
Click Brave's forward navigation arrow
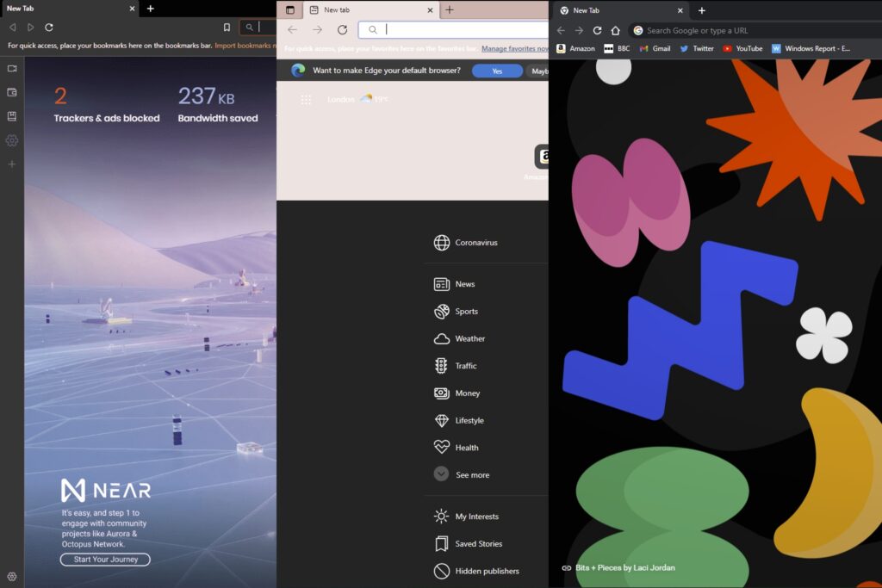pyautogui.click(x=30, y=27)
